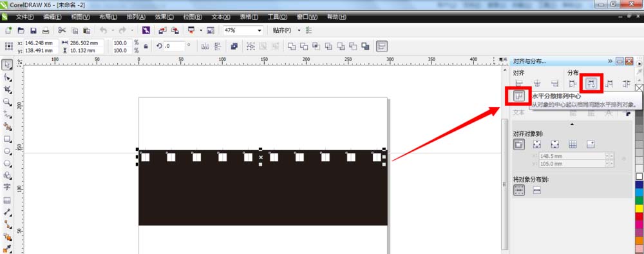644x254 pixels.
Task: Click the width field 286.502 mm
Action: (x=86, y=43)
